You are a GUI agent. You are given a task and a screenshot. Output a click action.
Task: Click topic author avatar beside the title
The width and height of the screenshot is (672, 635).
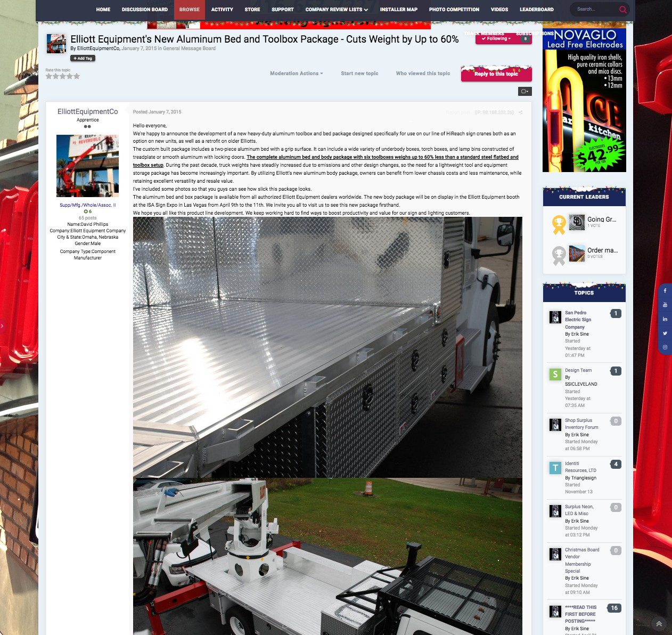[56, 43]
